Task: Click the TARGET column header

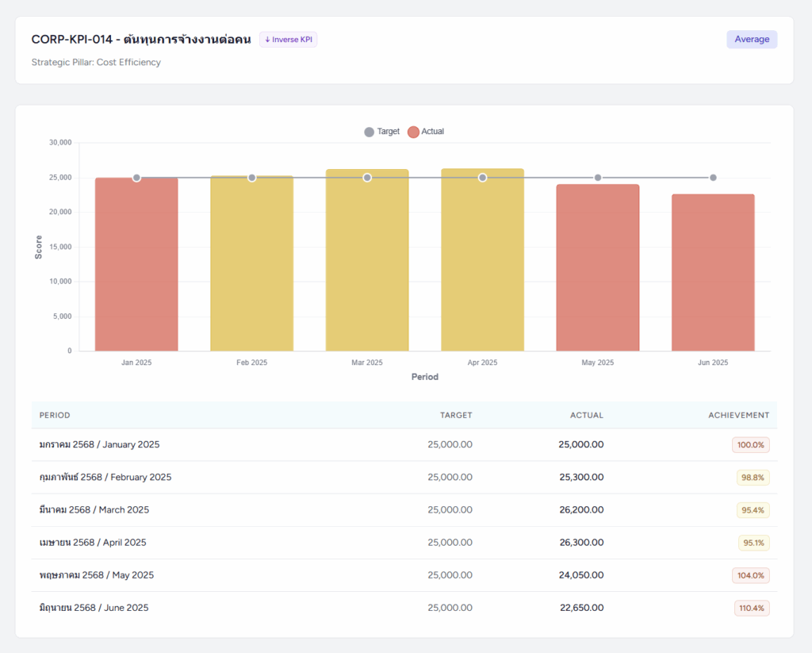Action: 456,415
